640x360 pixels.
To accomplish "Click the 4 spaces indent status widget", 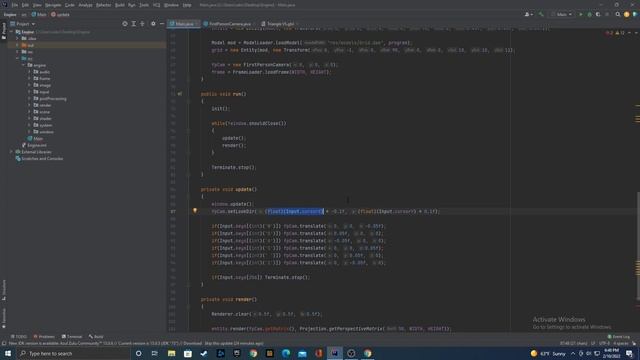I will point(621,344).
